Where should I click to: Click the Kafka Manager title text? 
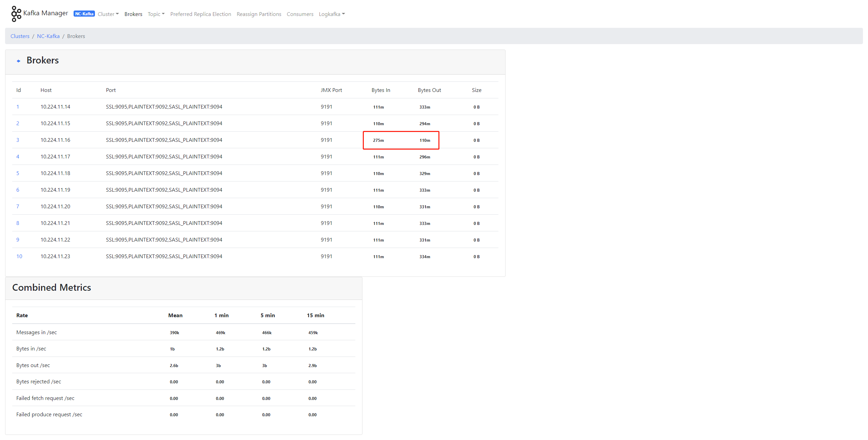pyautogui.click(x=45, y=13)
